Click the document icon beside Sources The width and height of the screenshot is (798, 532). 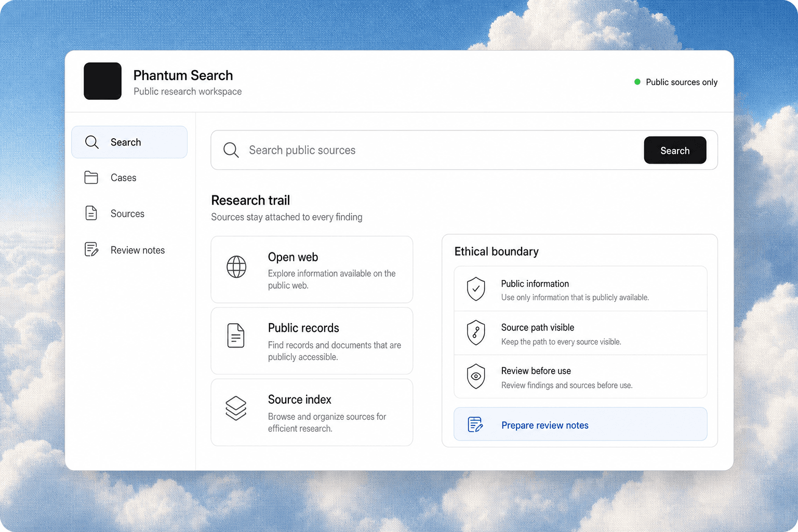point(91,213)
